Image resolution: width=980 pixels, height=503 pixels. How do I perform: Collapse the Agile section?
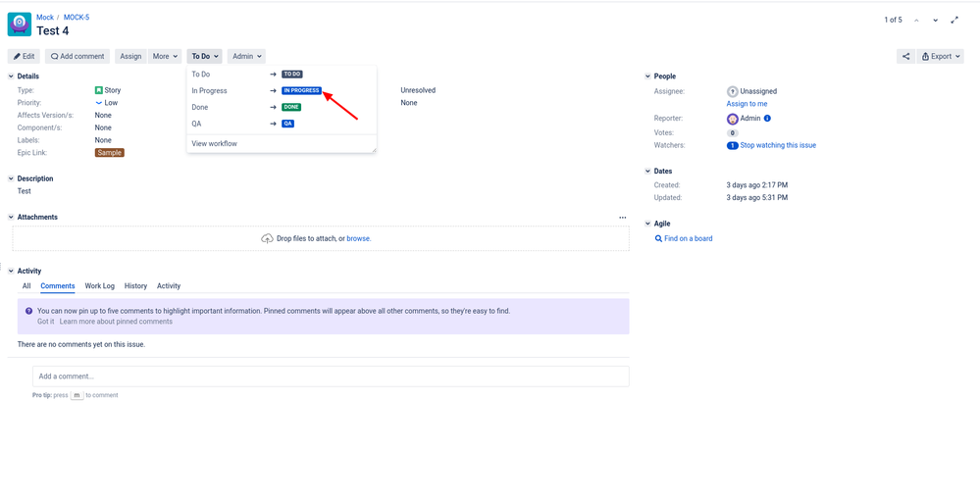tap(647, 224)
